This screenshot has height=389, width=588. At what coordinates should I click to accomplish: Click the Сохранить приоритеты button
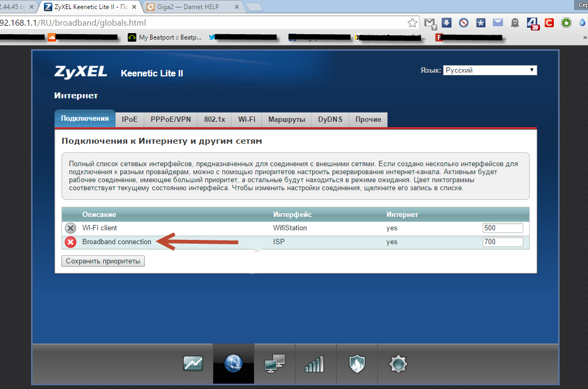coord(103,261)
